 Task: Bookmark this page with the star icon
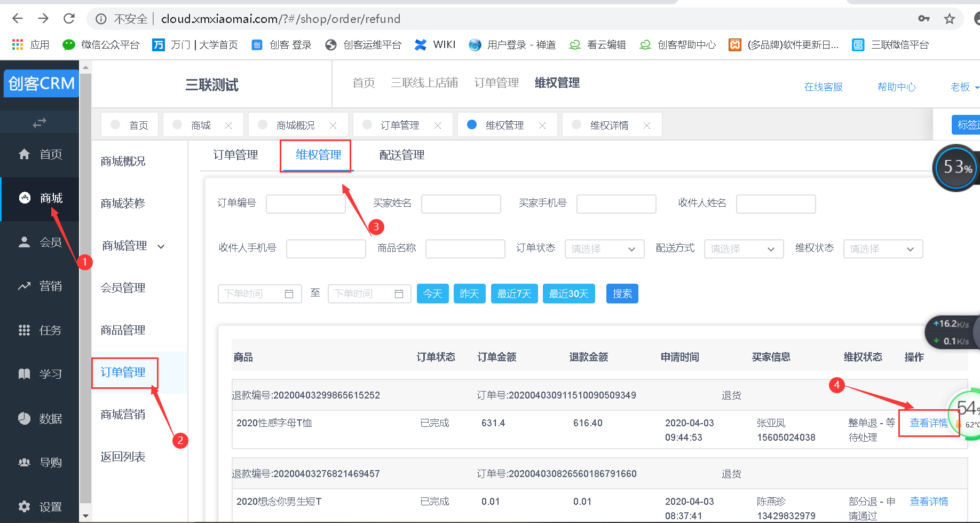click(950, 19)
